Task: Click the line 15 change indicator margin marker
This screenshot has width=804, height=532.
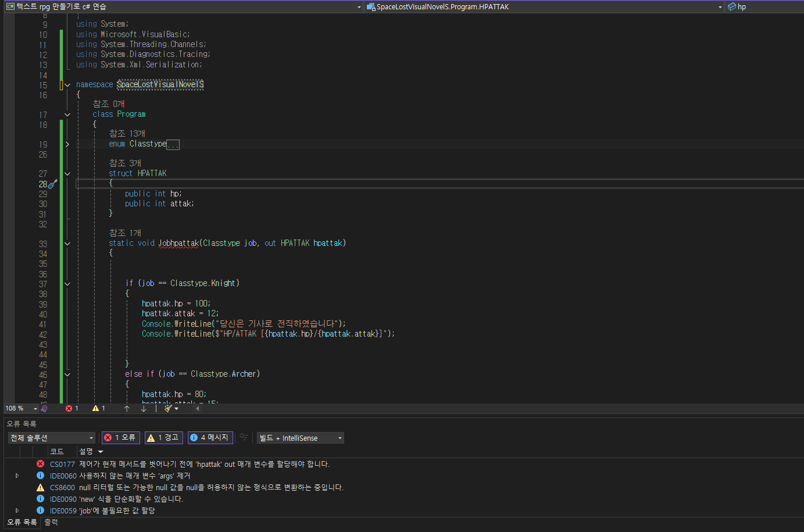Action: coord(61,85)
